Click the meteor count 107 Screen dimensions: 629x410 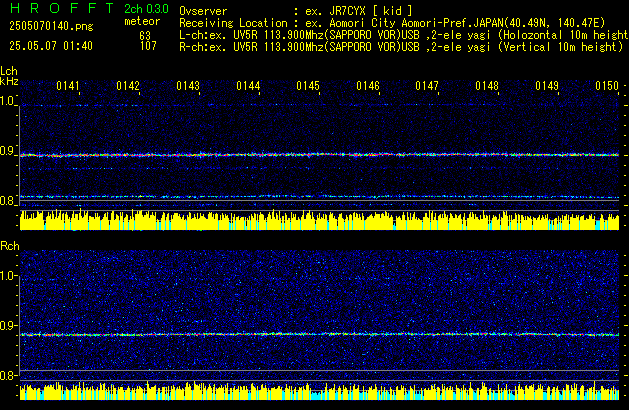coord(148,46)
